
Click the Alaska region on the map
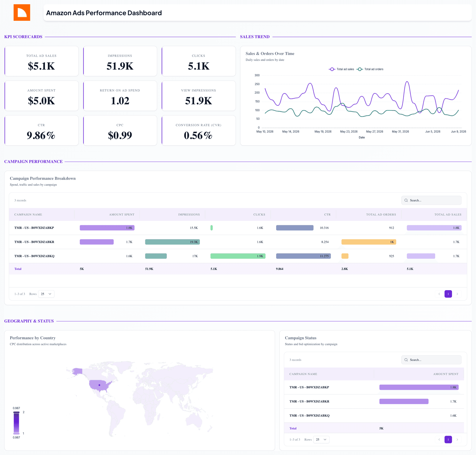[x=77, y=371]
